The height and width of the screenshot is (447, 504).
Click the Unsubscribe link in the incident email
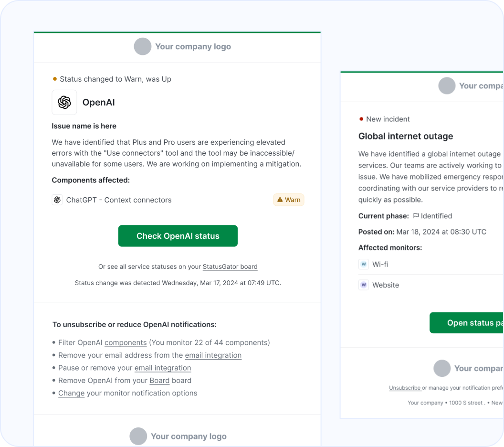(x=405, y=388)
